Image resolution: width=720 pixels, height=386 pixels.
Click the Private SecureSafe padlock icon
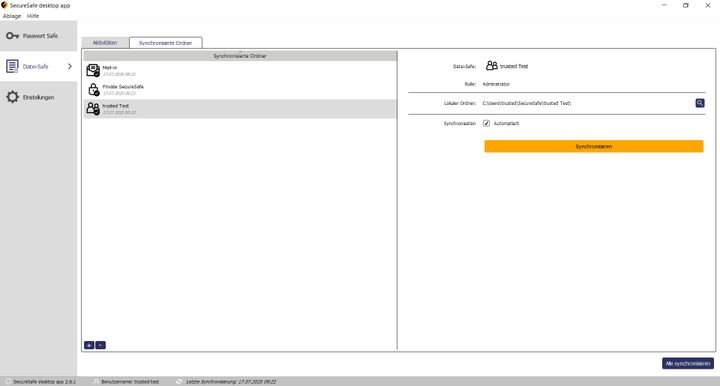click(93, 90)
